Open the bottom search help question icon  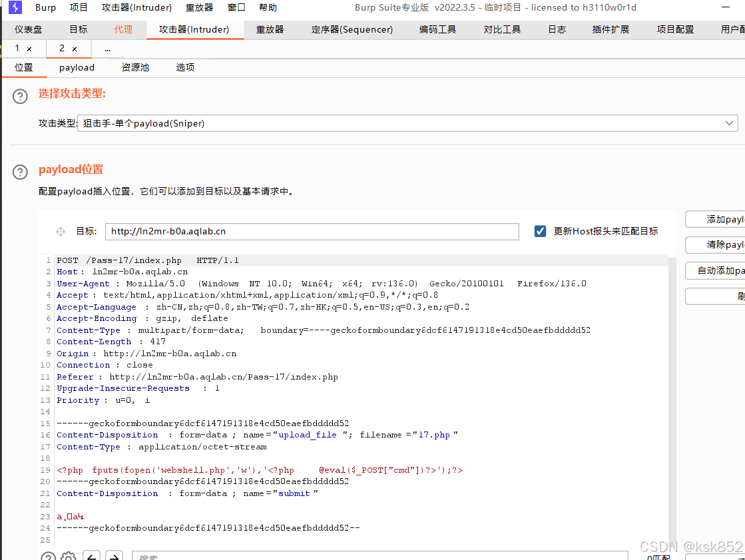[x=48, y=555]
